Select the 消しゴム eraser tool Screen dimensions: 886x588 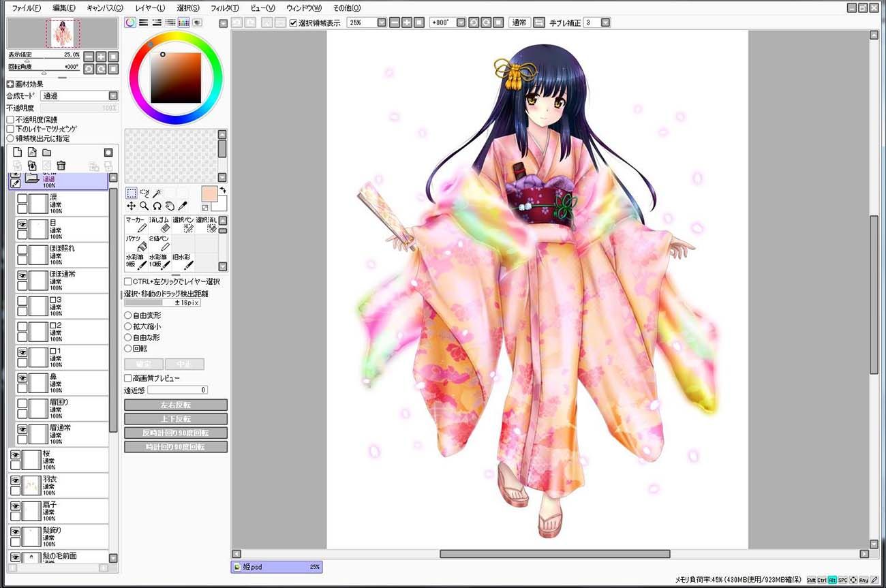click(159, 226)
